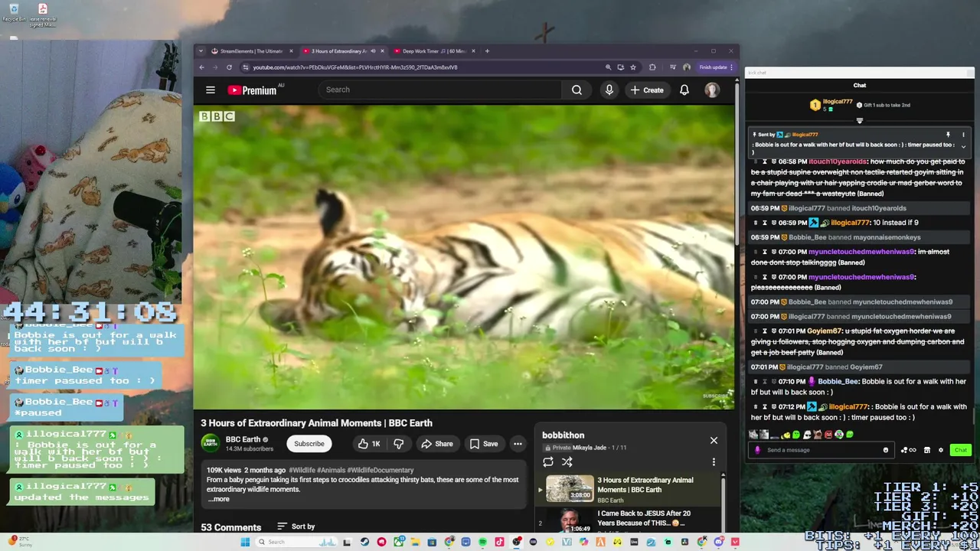The height and width of the screenshot is (551, 980).
Task: Open bobbithon playlist options three-dot menu
Action: point(714,462)
